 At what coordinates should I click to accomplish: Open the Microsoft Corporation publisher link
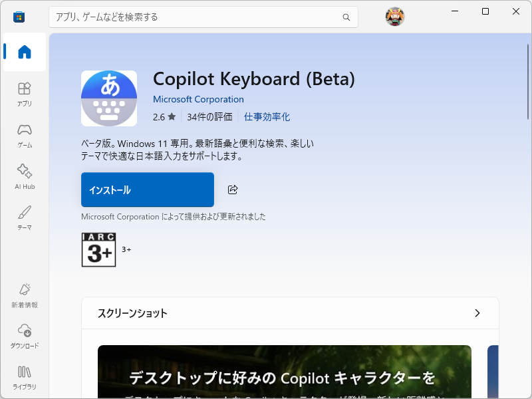[x=198, y=98]
